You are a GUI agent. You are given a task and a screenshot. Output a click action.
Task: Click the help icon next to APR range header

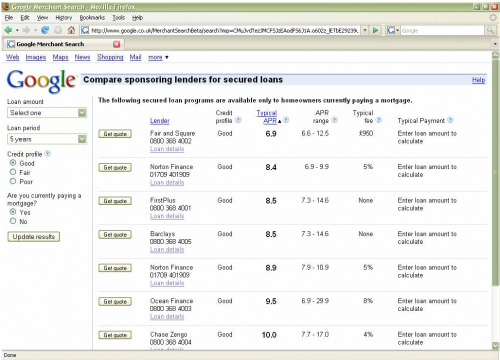pos(335,120)
